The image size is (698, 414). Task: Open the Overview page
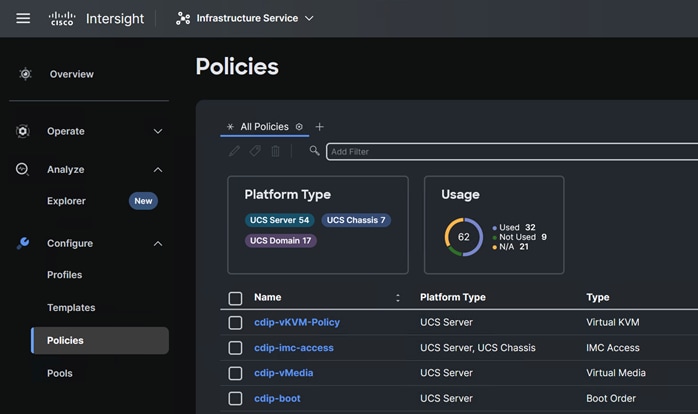tap(72, 74)
